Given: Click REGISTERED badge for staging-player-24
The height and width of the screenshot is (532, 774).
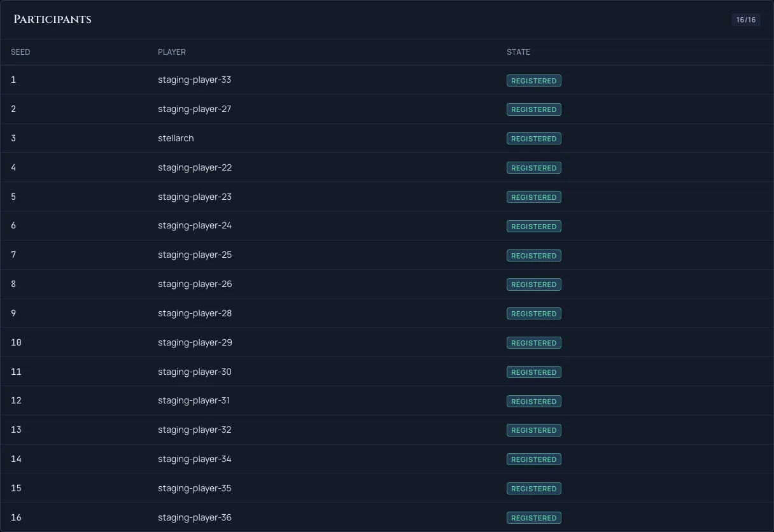Looking at the screenshot, I should pyautogui.click(x=534, y=227).
